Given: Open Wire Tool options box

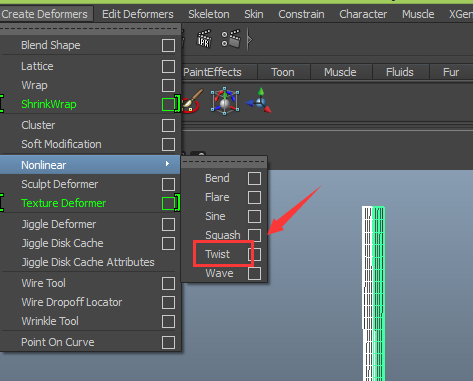Looking at the screenshot, I should pyautogui.click(x=168, y=283).
